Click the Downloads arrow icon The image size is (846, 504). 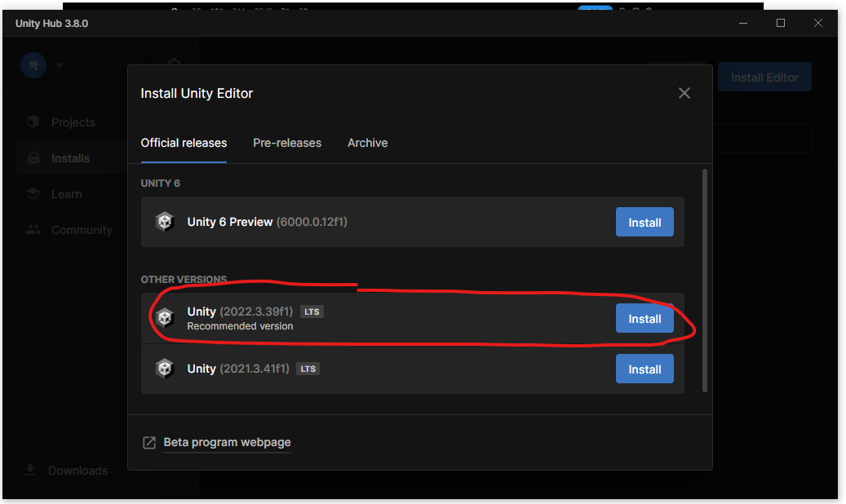[30, 470]
